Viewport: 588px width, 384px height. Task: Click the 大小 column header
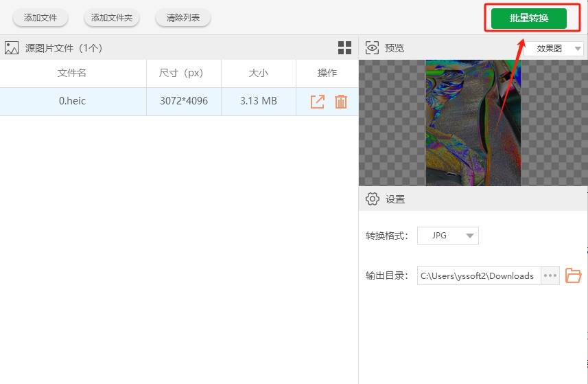259,73
